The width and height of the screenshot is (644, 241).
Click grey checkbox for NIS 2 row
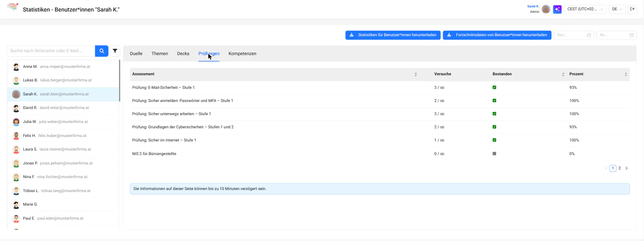click(x=494, y=153)
